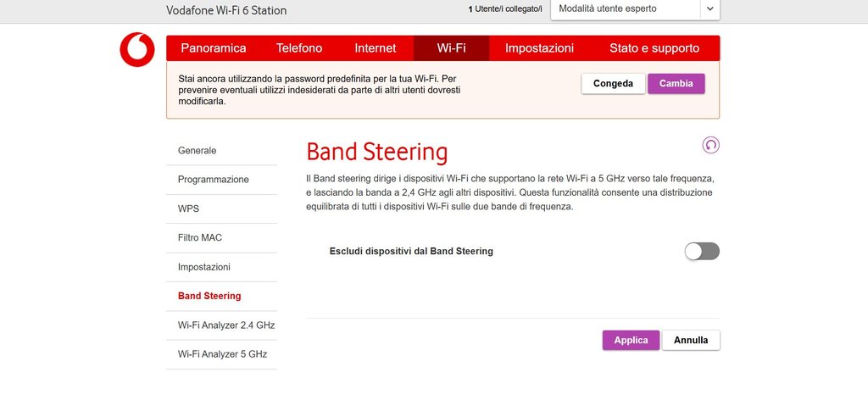Select the Wi-Fi tab

coord(451,48)
